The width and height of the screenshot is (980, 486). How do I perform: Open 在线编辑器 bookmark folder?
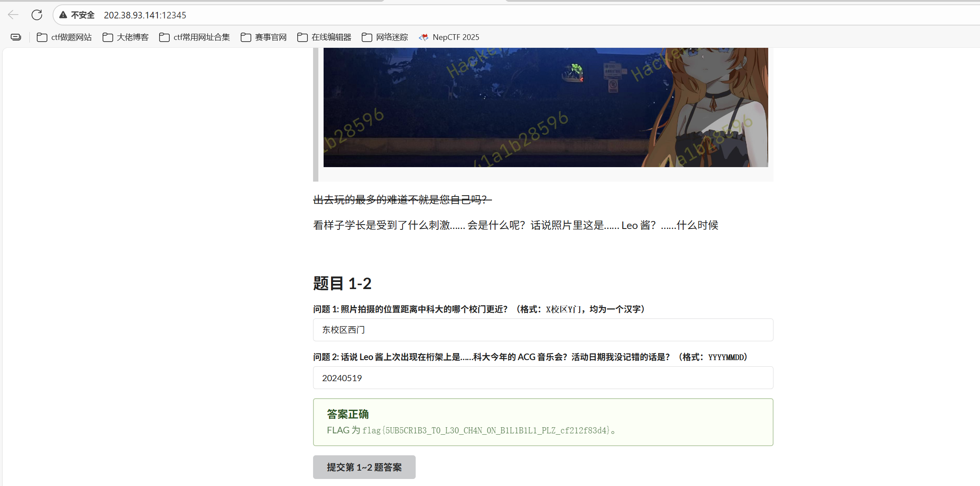(324, 37)
